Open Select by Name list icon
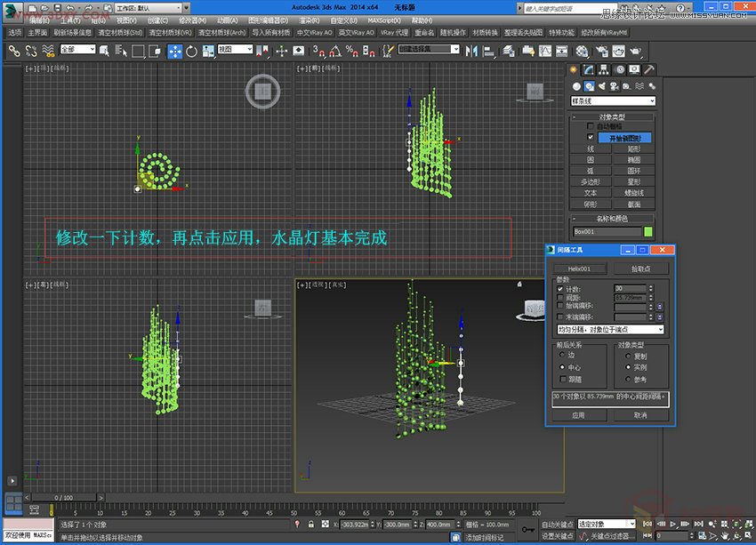The height and width of the screenshot is (545, 756). coord(121,51)
